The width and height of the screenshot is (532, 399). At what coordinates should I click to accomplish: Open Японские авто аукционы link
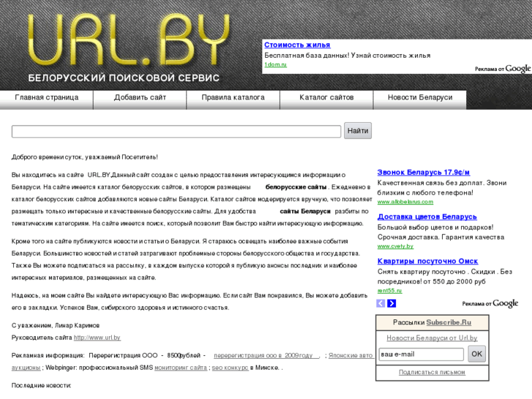point(351,355)
